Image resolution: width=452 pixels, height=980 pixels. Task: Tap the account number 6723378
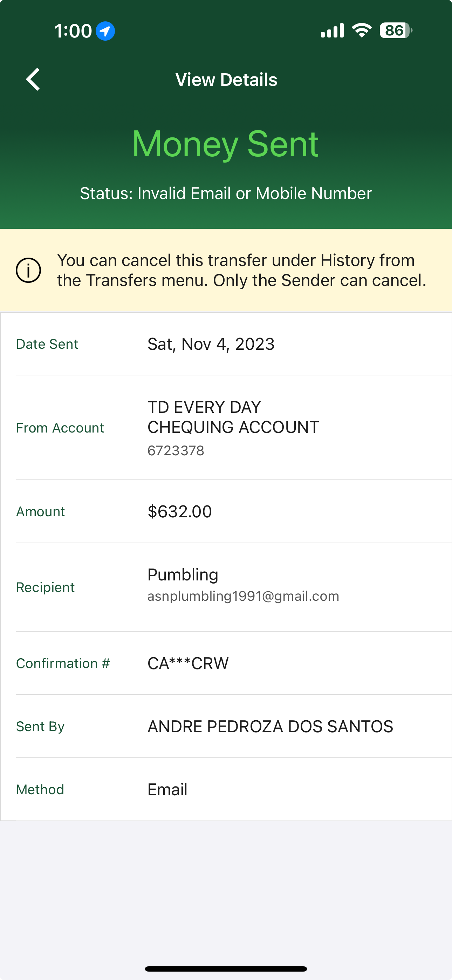coord(176,451)
